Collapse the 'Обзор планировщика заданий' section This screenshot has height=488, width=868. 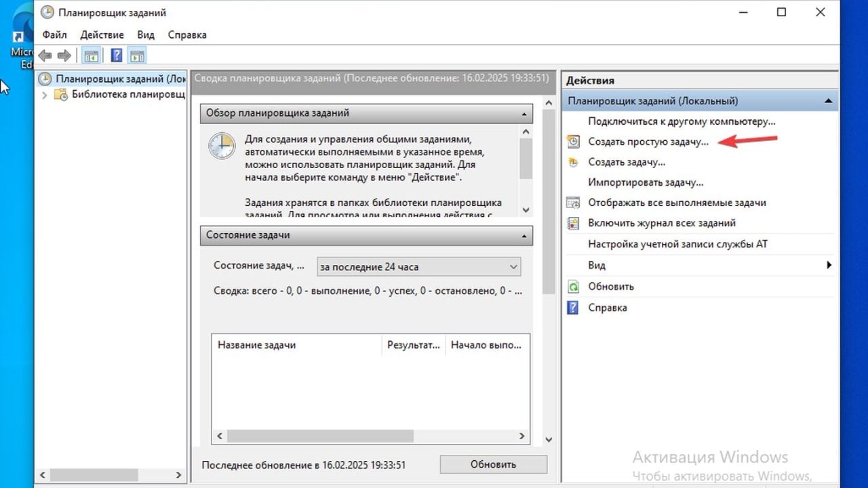(x=523, y=113)
